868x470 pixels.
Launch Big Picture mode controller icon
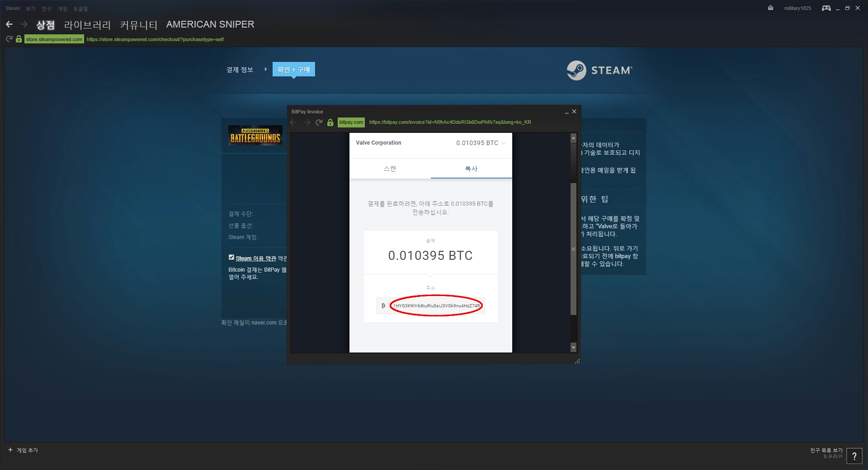click(x=826, y=8)
